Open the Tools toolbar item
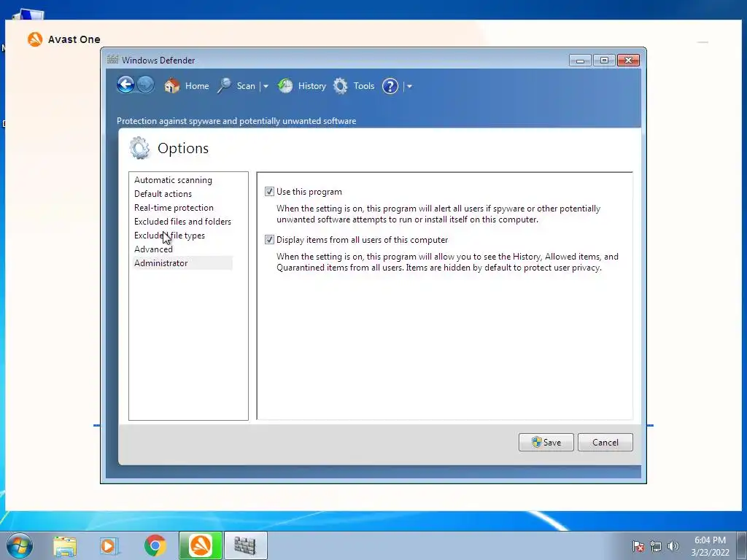 click(x=364, y=86)
